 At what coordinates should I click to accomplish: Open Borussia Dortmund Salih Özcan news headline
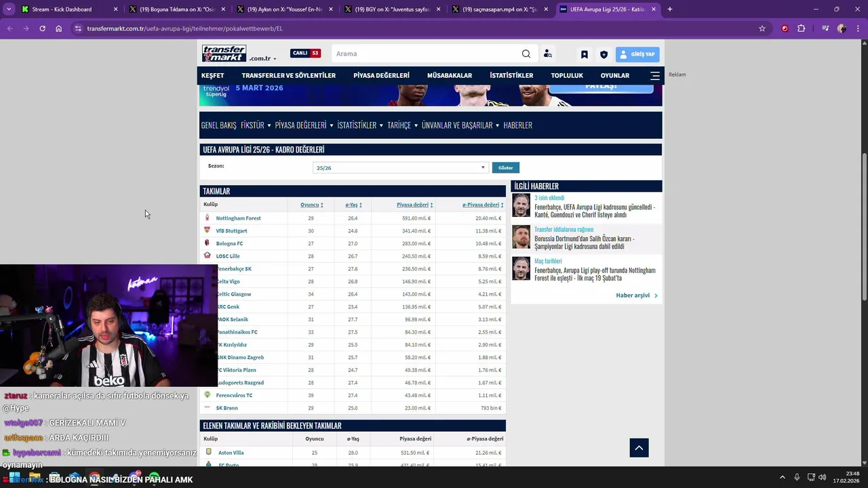tap(585, 243)
